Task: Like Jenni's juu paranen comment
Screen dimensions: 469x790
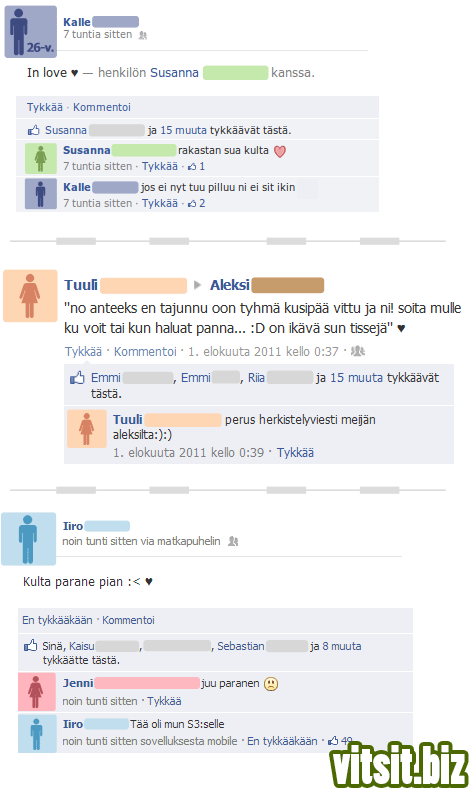Action: [164, 701]
